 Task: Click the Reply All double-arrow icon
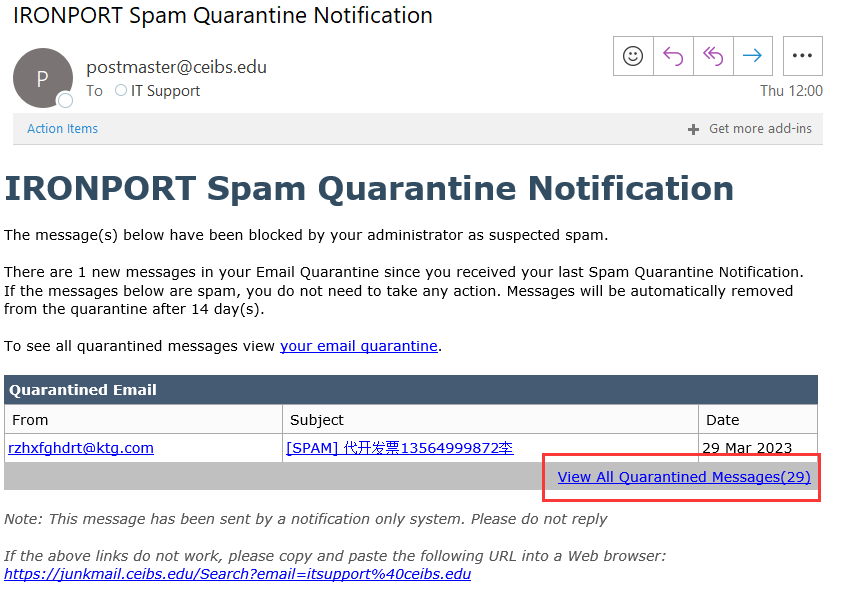coord(713,56)
